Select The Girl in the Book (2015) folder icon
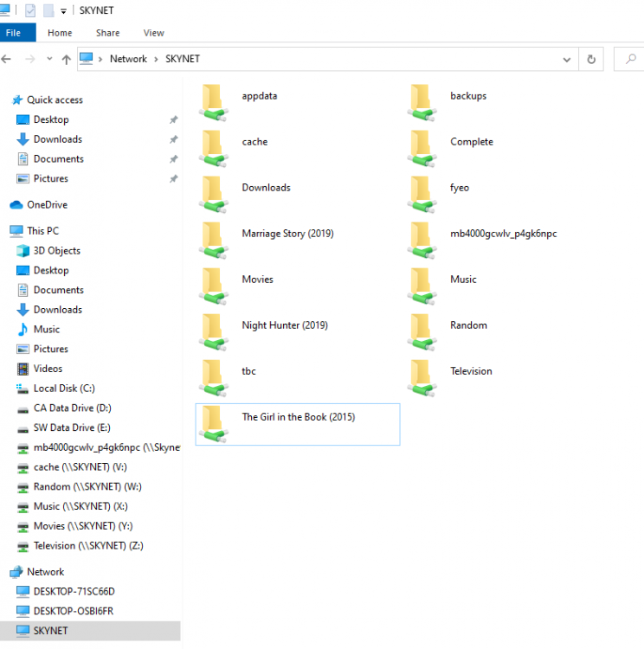The image size is (644, 649). pos(214,424)
